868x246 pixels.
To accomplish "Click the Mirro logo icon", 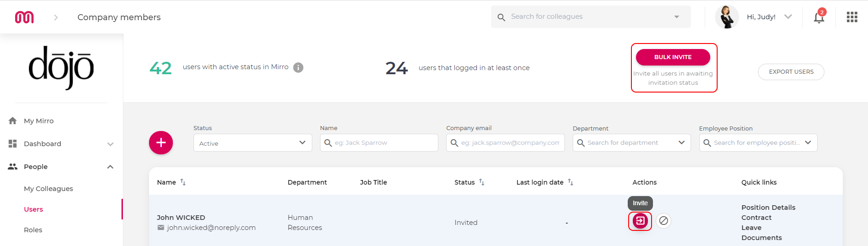I will [x=24, y=17].
